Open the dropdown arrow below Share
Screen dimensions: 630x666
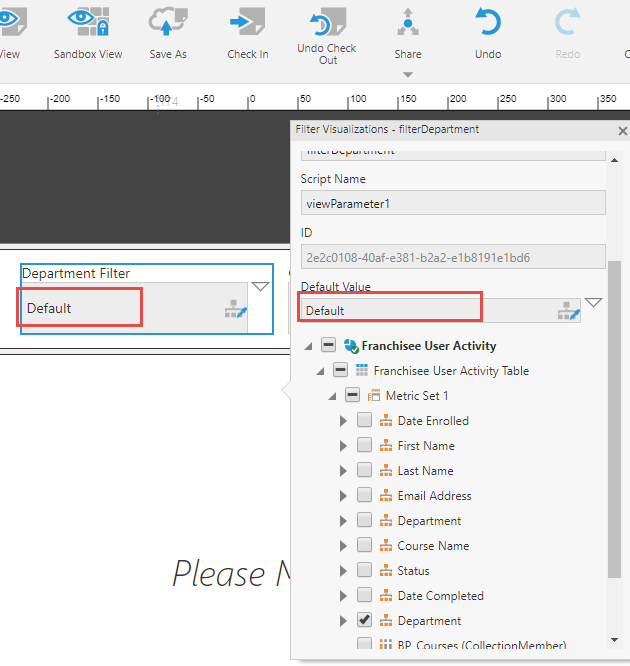(408, 75)
